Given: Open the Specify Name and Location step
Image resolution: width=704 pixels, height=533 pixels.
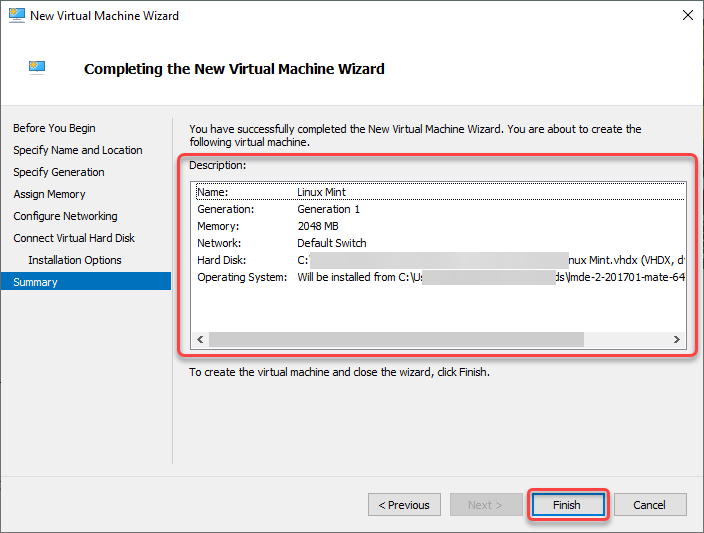Looking at the screenshot, I should pyautogui.click(x=78, y=150).
